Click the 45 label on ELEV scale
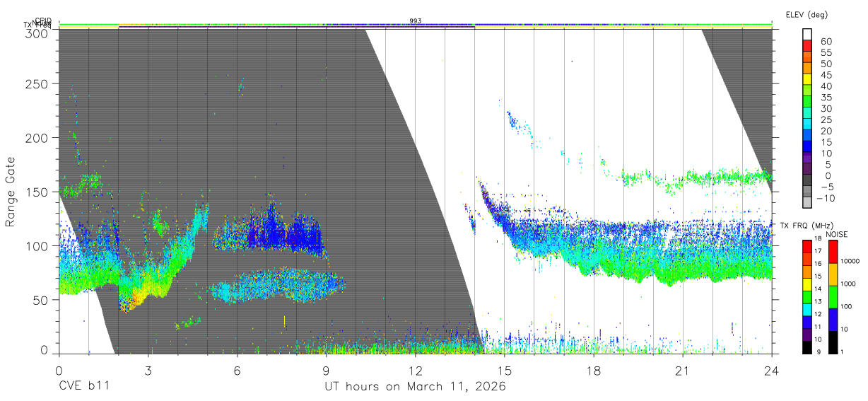The width and height of the screenshot is (868, 401). [x=826, y=74]
